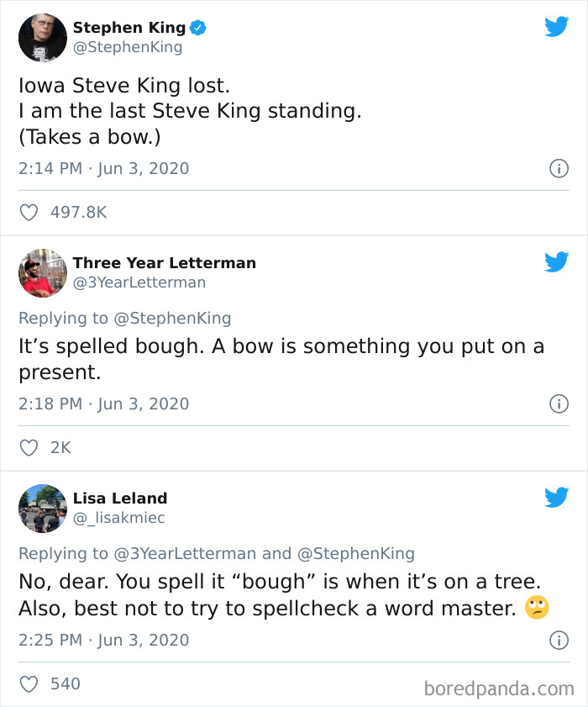
Task: Open the info icon on the 2:18 PM reply
Action: tap(557, 404)
